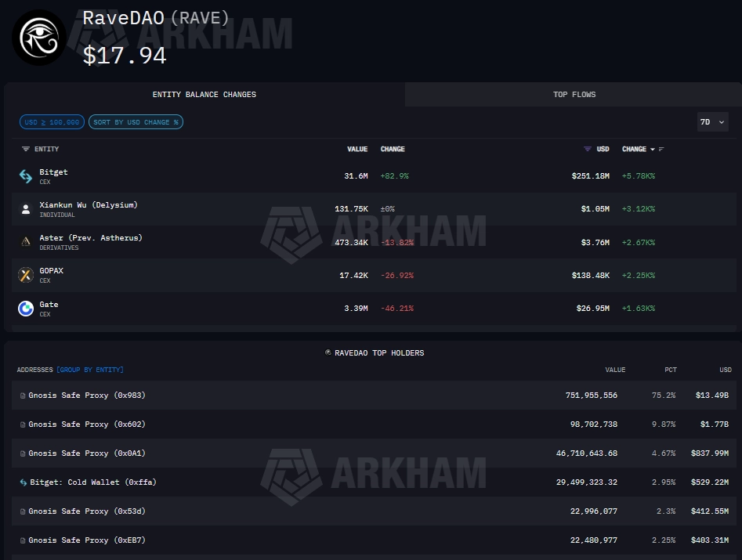This screenshot has width=742, height=560.
Task: Click the -26.92% change for GOPAX
Action: click(397, 275)
